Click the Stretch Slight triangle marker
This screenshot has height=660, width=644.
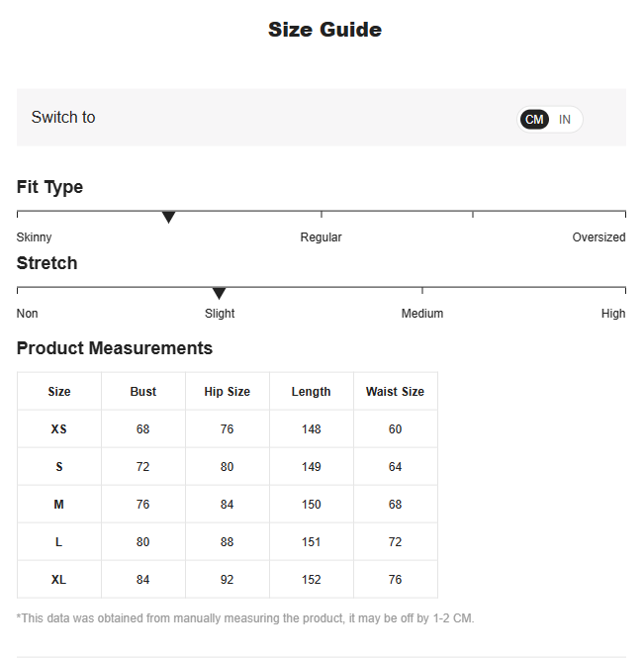coord(219,293)
